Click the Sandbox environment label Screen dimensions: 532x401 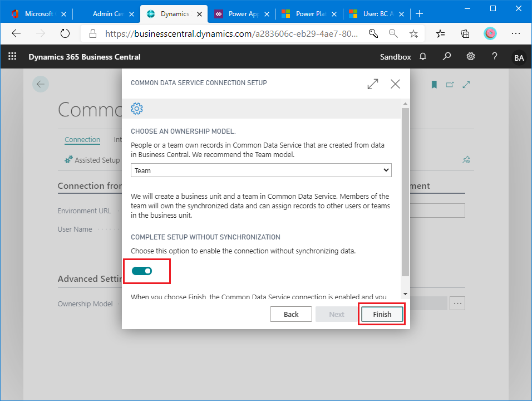tap(395, 57)
